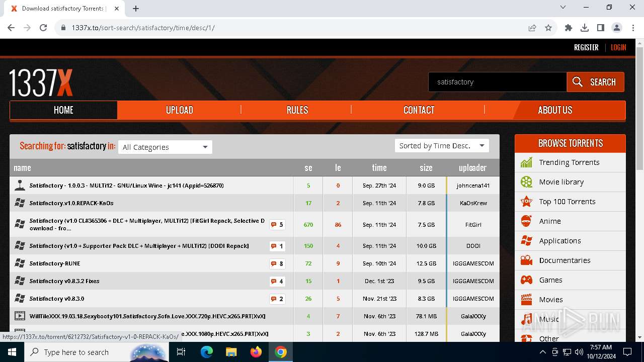Open the Chrome three-dot menu
The height and width of the screenshot is (362, 644).
pyautogui.click(x=632, y=28)
